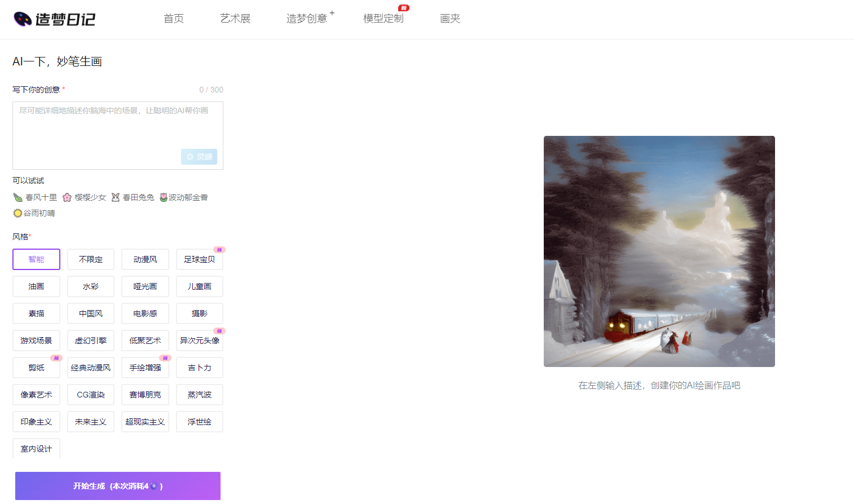Set style to 蒸汽波
854x504 pixels.
[200, 395]
